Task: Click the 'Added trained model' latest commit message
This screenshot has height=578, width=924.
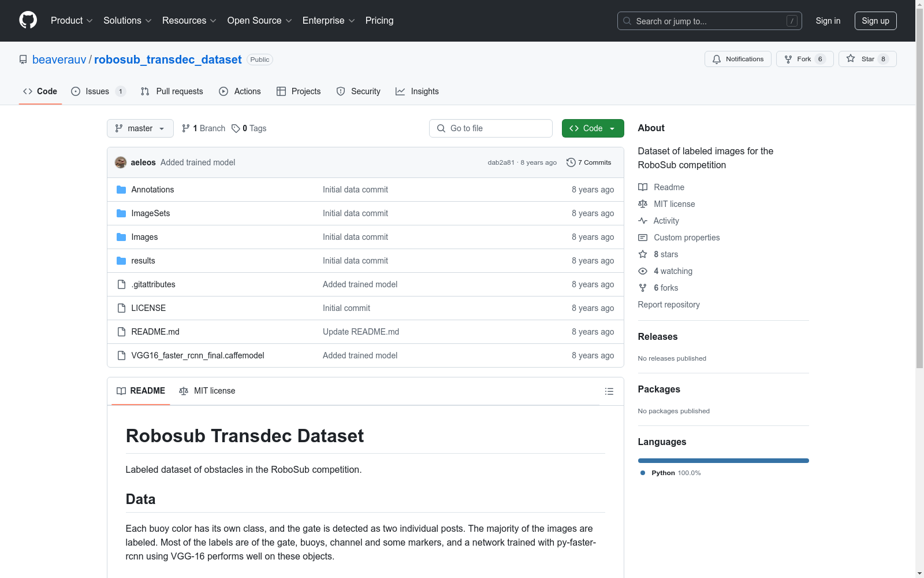Action: pyautogui.click(x=198, y=162)
